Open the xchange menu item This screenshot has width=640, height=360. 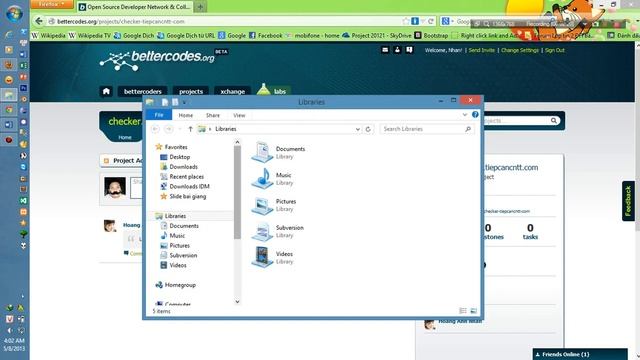[x=233, y=91]
